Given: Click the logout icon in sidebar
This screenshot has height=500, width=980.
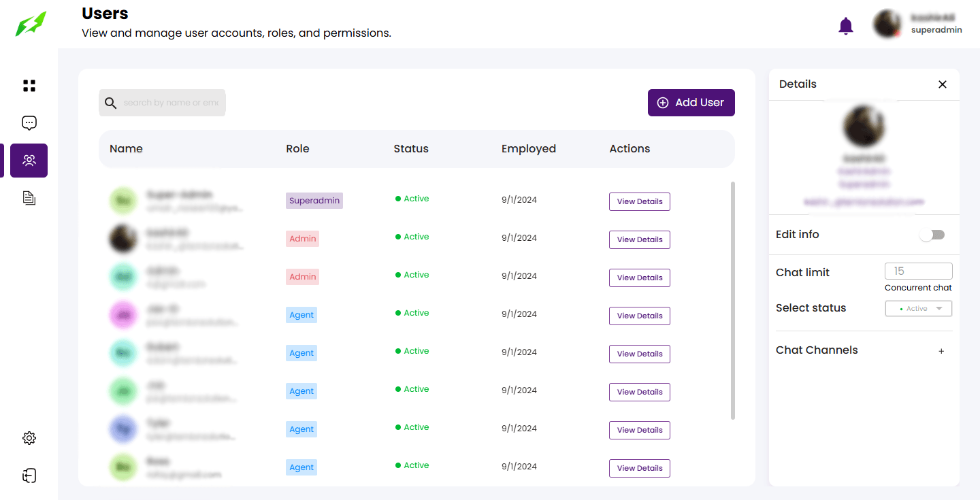Looking at the screenshot, I should 29,476.
